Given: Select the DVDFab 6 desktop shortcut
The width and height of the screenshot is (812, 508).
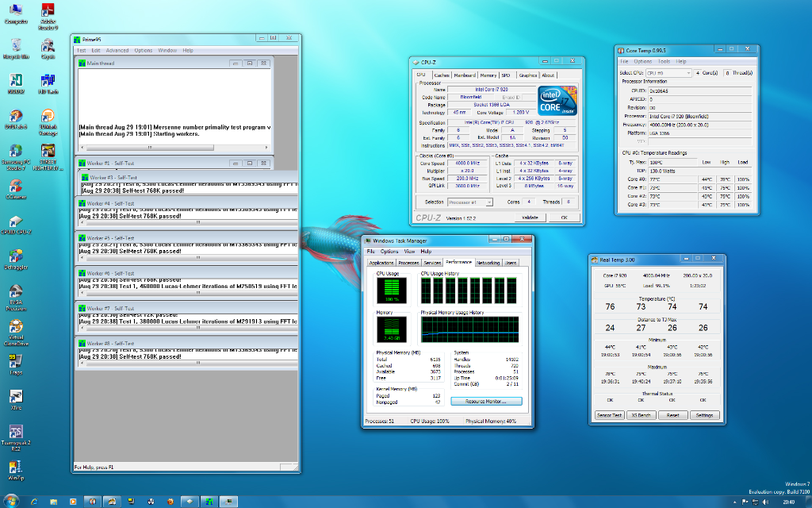Looking at the screenshot, I should [16, 119].
